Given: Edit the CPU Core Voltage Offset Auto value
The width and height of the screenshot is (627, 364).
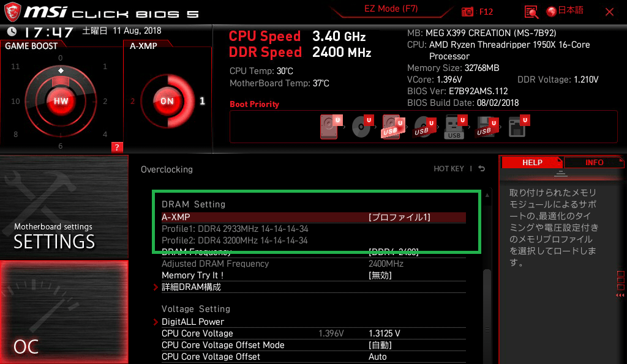Looking at the screenshot, I should [x=377, y=357].
